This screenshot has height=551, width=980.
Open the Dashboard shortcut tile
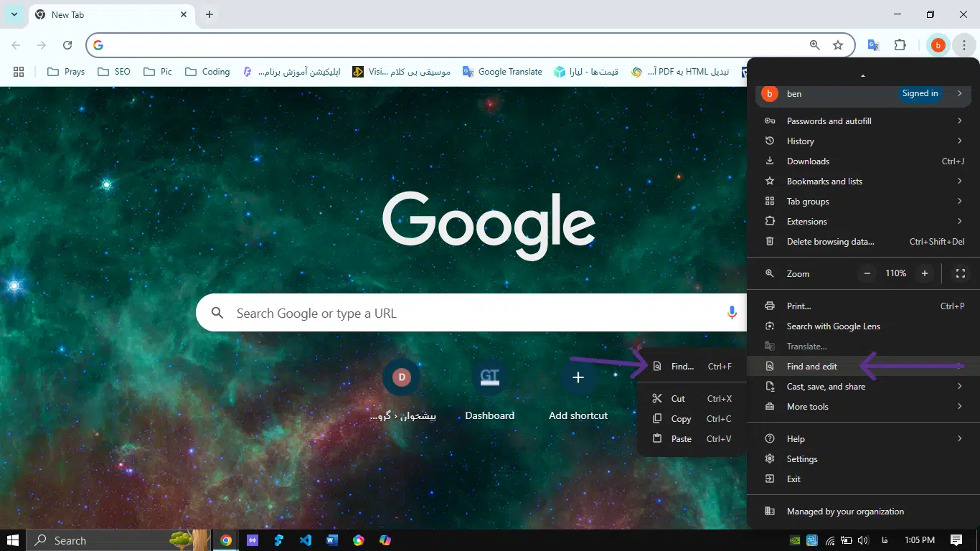pyautogui.click(x=489, y=391)
